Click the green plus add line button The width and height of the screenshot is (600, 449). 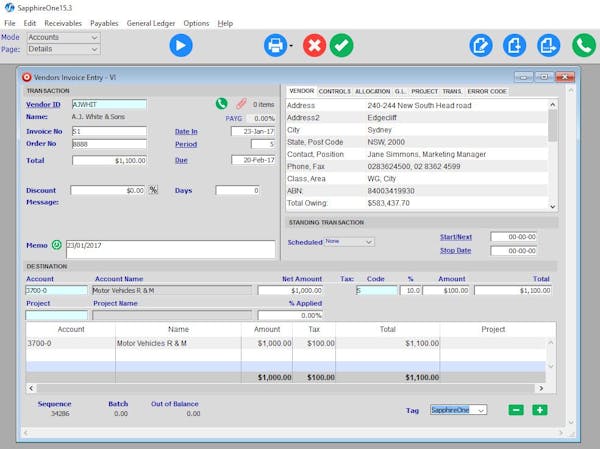click(x=540, y=410)
